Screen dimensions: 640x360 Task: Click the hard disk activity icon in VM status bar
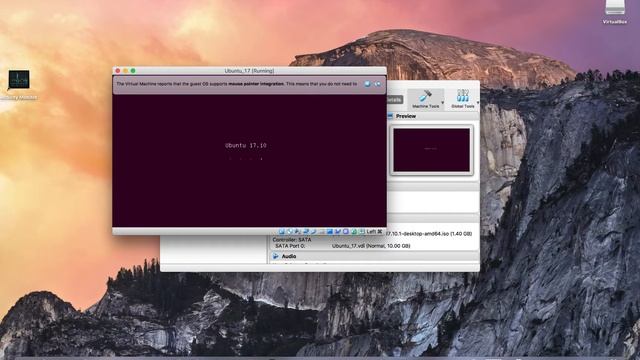[x=282, y=232]
